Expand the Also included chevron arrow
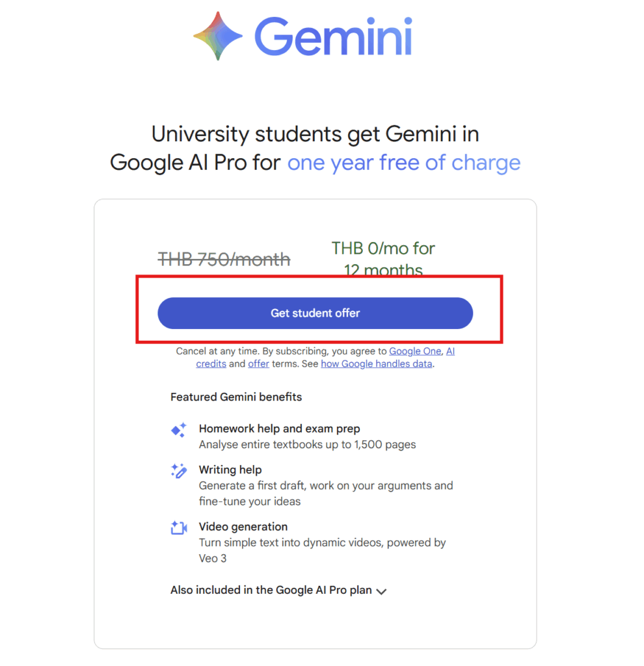Image resolution: width=644 pixels, height=666 pixels. pyautogui.click(x=382, y=591)
